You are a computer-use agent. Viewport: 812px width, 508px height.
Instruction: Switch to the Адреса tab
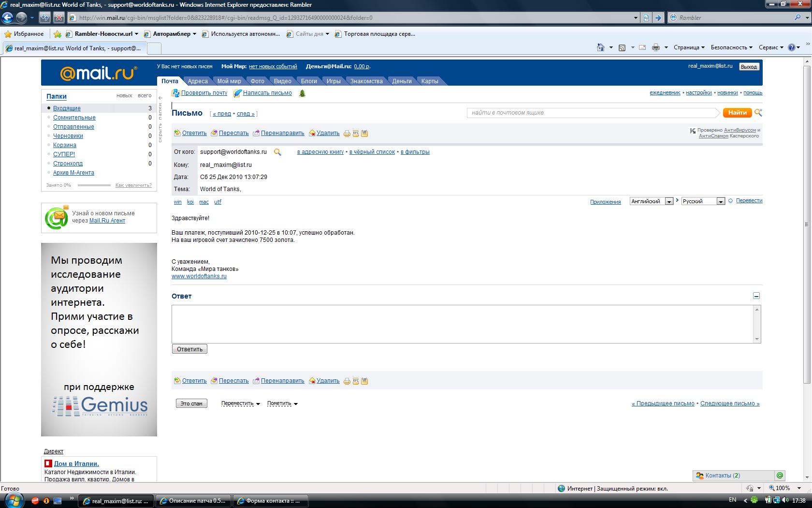pos(198,81)
